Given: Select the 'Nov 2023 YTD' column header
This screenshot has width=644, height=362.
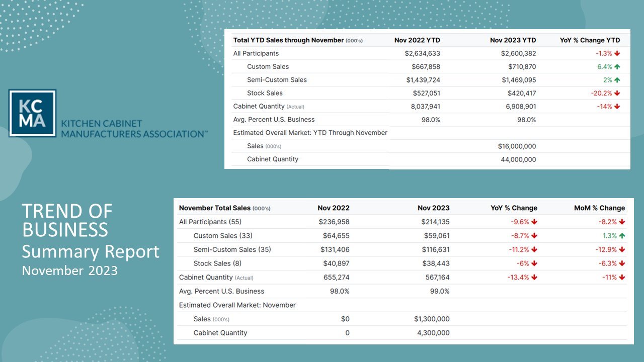Looking at the screenshot, I should coord(513,40).
